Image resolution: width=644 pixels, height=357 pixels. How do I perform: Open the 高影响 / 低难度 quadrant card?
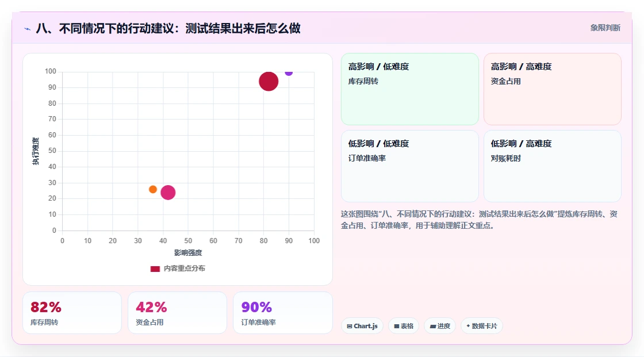410,89
